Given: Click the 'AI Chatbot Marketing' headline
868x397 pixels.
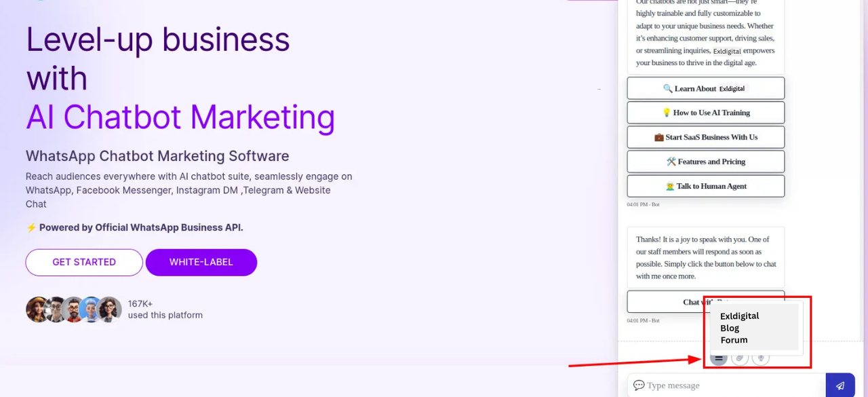Looking at the screenshot, I should coord(180,117).
